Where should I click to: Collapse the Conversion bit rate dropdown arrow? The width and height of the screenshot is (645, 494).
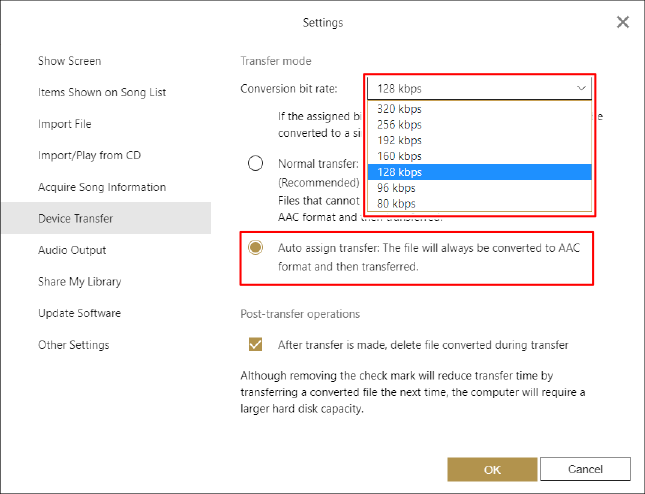click(582, 88)
